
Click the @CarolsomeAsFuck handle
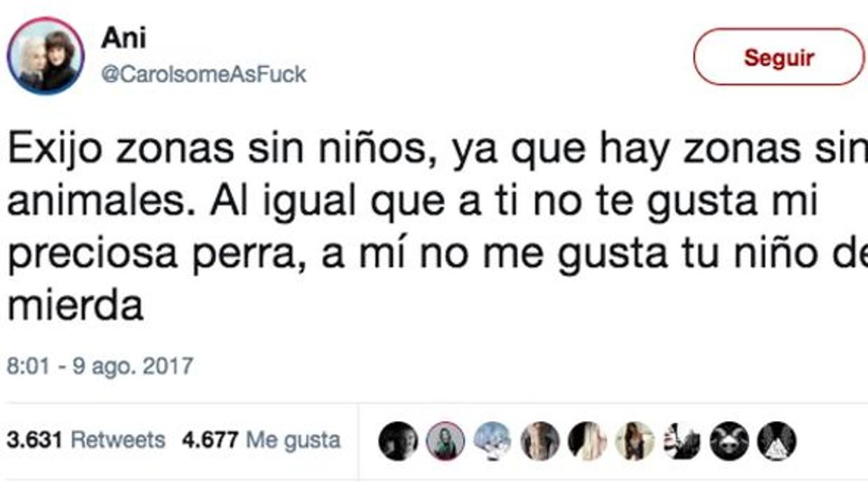point(204,74)
